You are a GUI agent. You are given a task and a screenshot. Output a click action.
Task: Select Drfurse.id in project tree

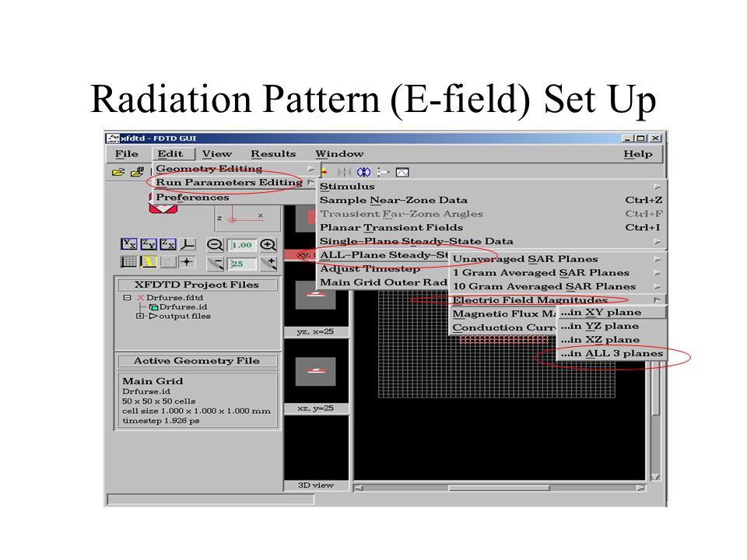click(x=183, y=306)
